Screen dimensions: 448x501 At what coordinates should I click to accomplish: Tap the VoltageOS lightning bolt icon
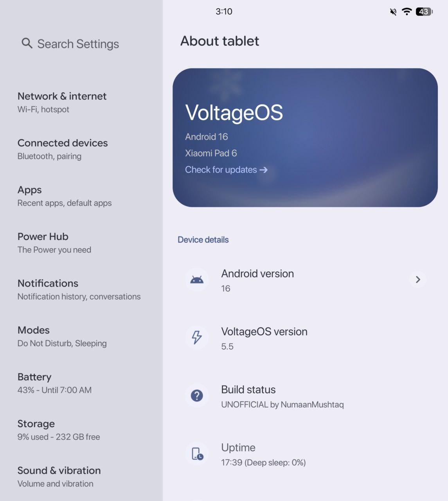(x=197, y=337)
